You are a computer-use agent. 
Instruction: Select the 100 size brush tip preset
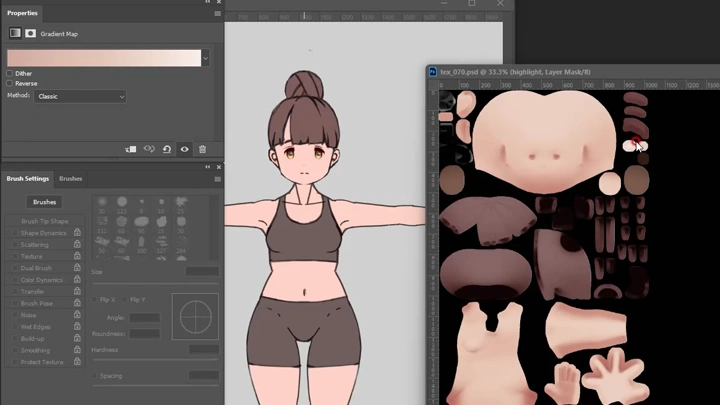(141, 245)
